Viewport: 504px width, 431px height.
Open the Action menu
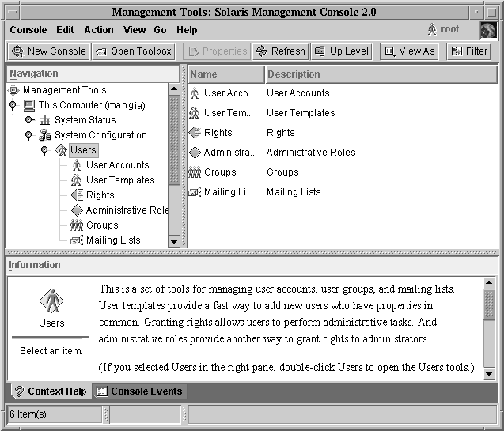pos(99,30)
